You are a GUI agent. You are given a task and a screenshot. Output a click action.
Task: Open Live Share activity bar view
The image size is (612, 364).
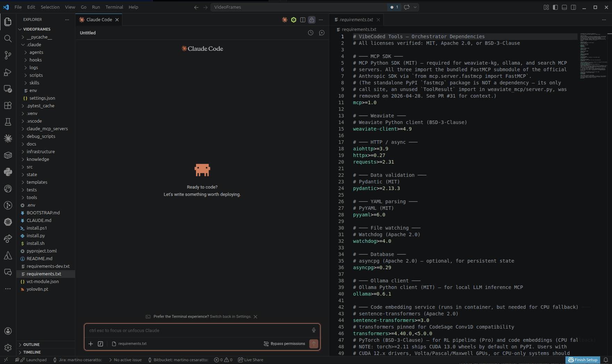pos(8,239)
